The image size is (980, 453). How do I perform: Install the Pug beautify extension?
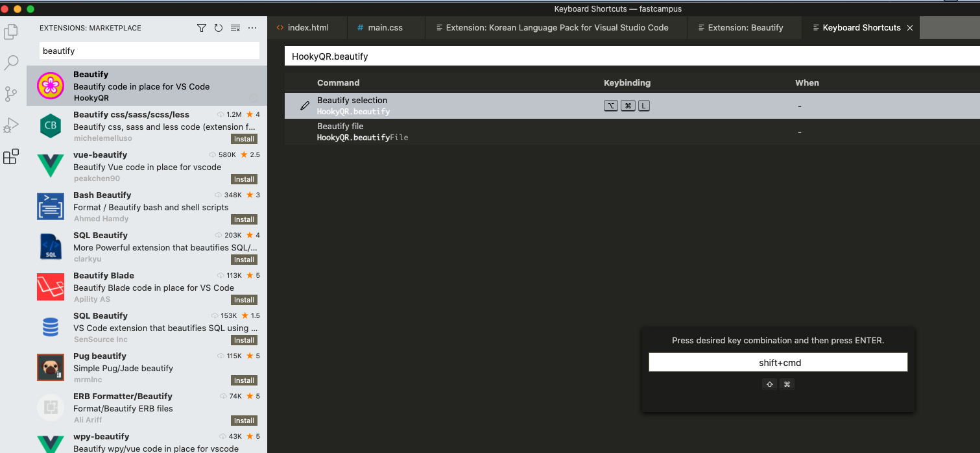click(x=244, y=380)
